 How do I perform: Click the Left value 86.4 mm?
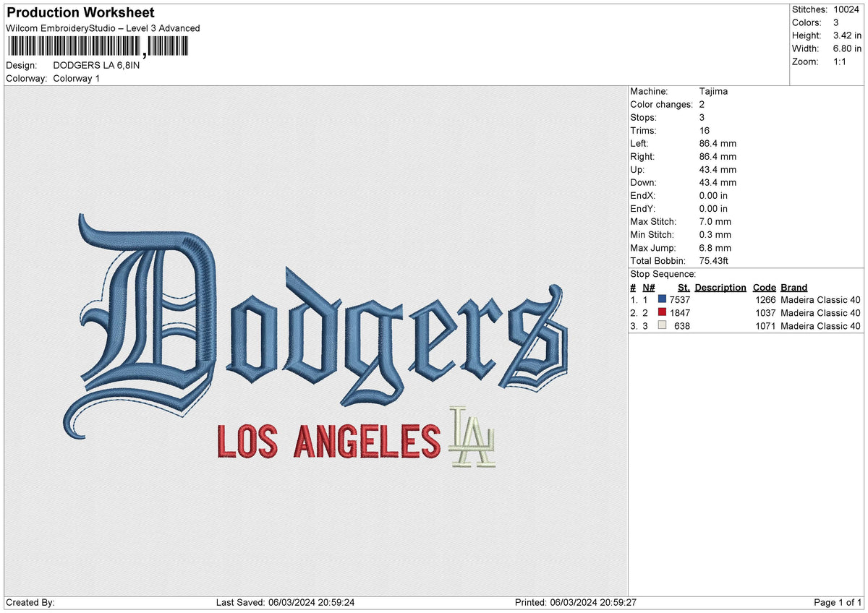coord(718,143)
